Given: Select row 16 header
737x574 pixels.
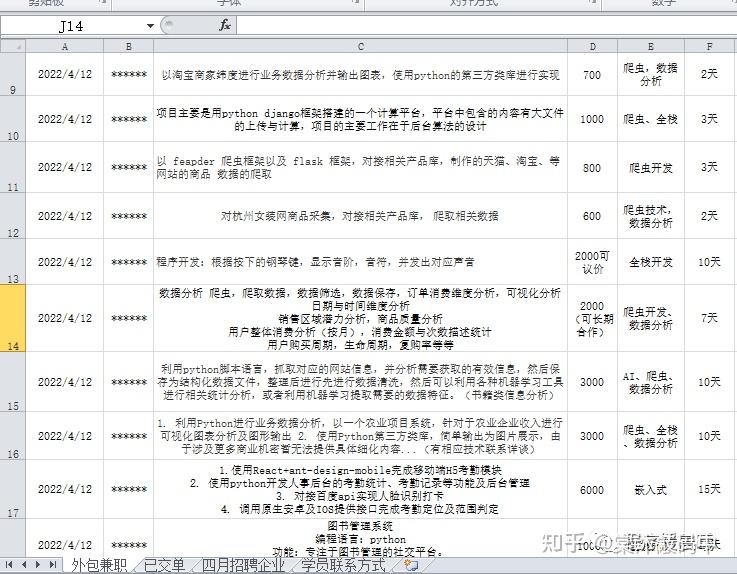Looking at the screenshot, I should click(x=13, y=436).
